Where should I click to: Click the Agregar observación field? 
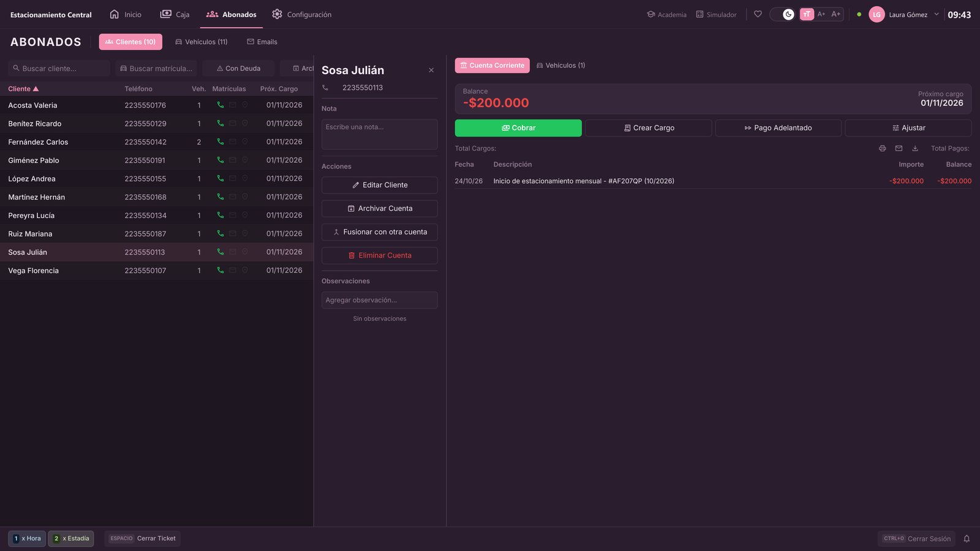380,300
